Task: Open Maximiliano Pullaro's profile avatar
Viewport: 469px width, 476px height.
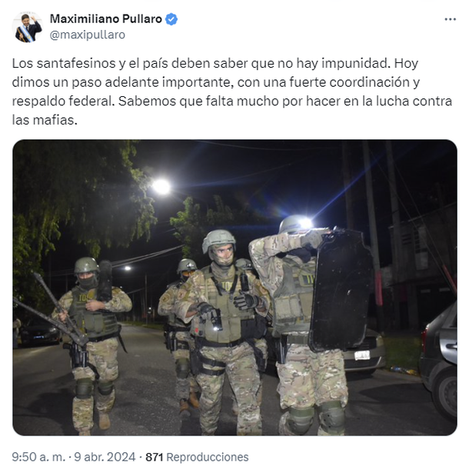Action: (28, 27)
